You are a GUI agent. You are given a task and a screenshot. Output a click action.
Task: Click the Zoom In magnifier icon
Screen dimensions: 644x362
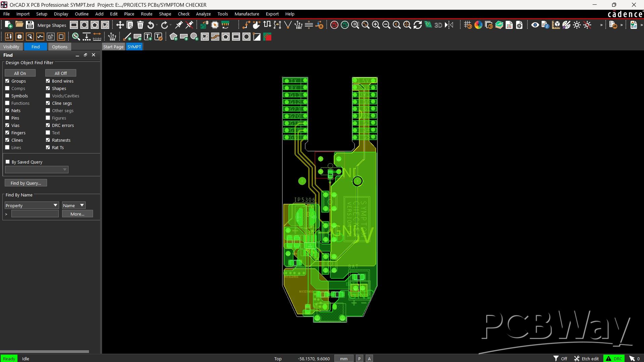376,25
